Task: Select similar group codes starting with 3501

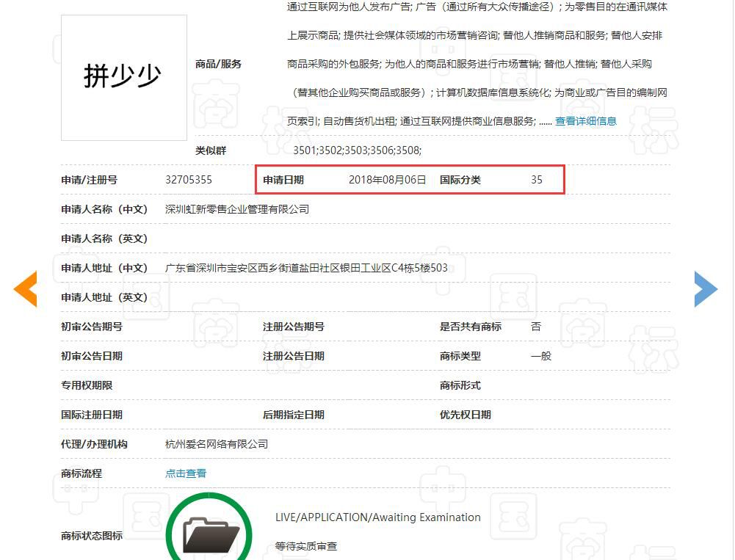Action: (357, 150)
